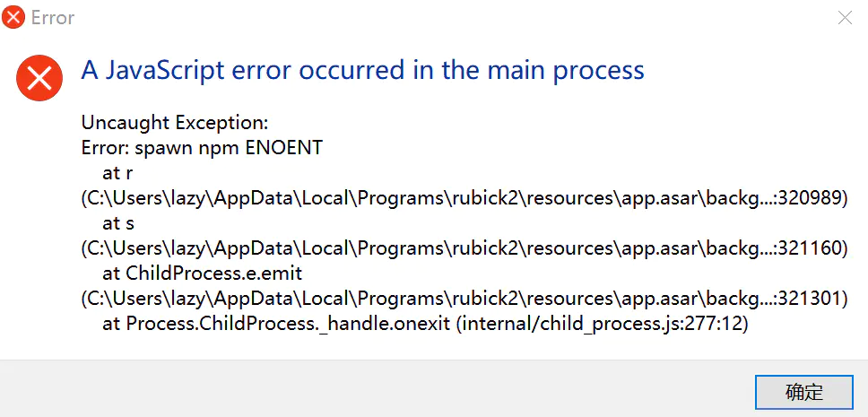This screenshot has height=417, width=868.
Task: Click the word "ENOENT" in the error
Action: click(283, 148)
